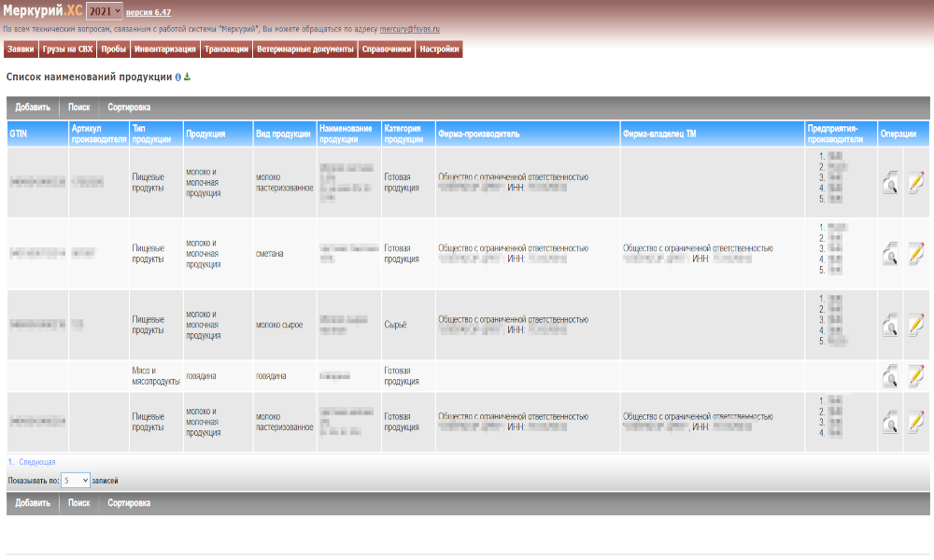Viewport: 934px width, 560px height.
Task: Click the bottom Добавить button
Action: [x=33, y=503]
